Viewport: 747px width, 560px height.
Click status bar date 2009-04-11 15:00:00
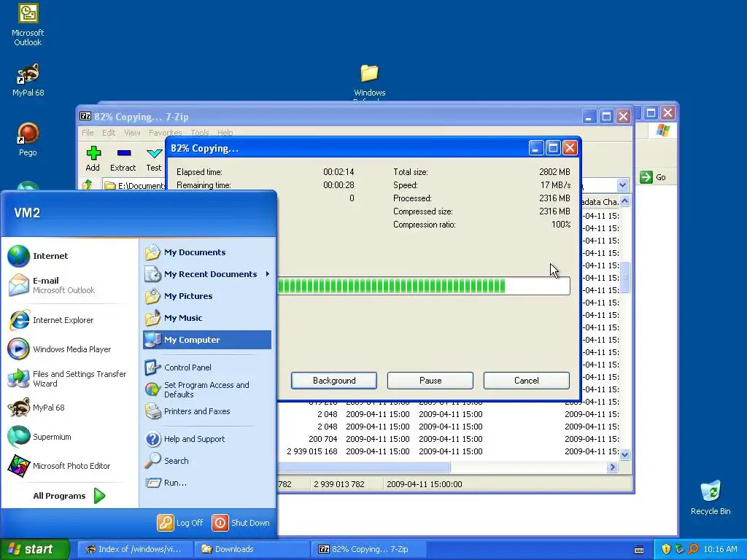click(x=424, y=484)
